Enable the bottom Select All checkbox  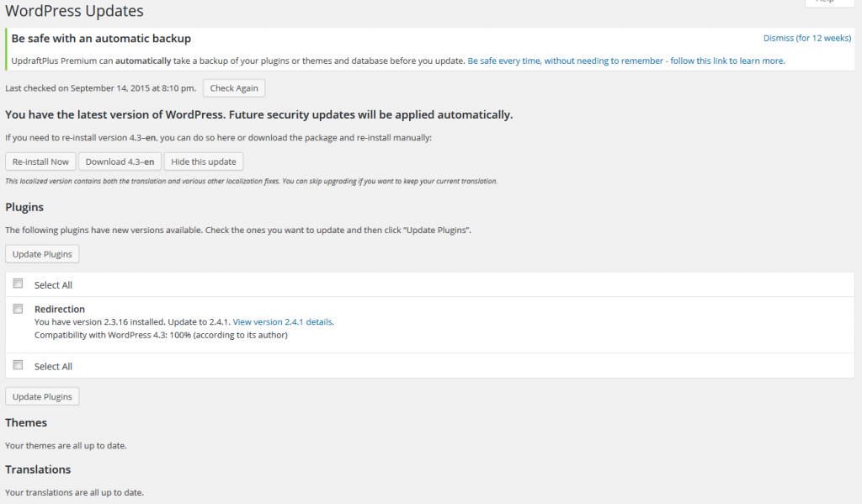[x=18, y=365]
